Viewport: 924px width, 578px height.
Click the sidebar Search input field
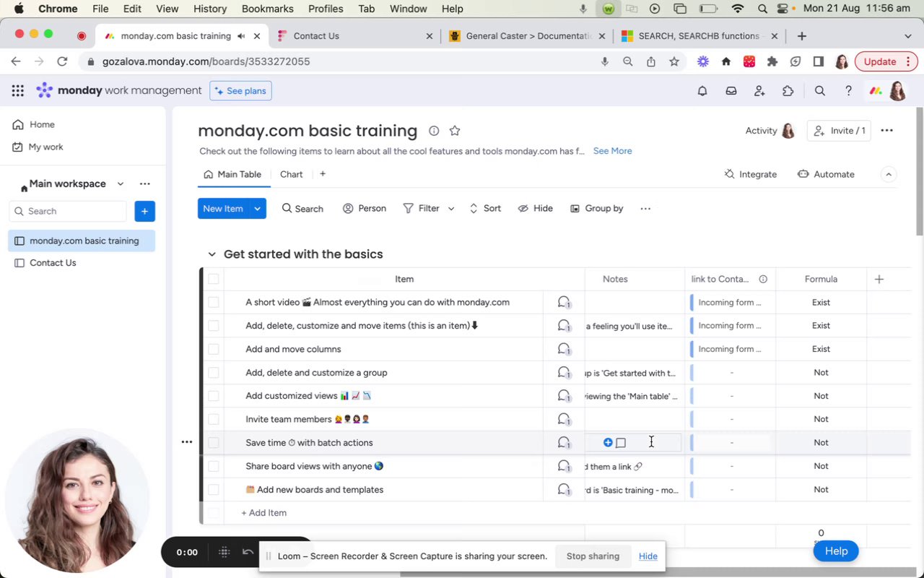[x=69, y=211]
